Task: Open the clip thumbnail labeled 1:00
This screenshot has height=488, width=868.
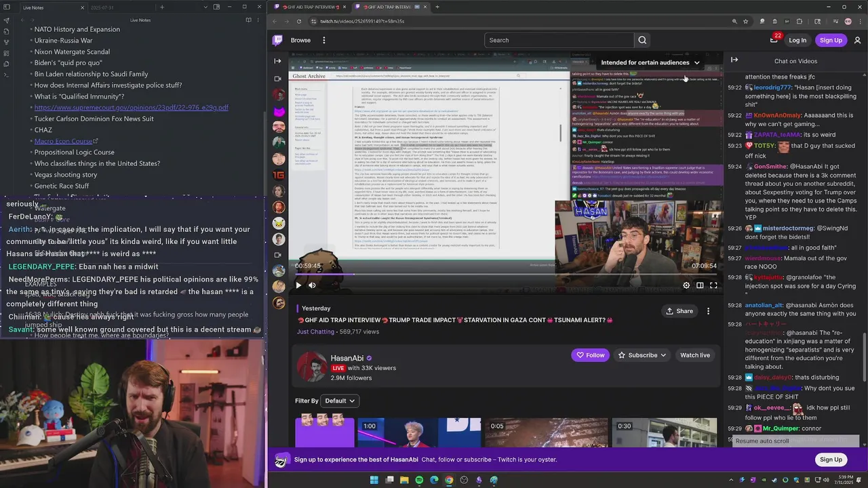Action: click(x=419, y=432)
